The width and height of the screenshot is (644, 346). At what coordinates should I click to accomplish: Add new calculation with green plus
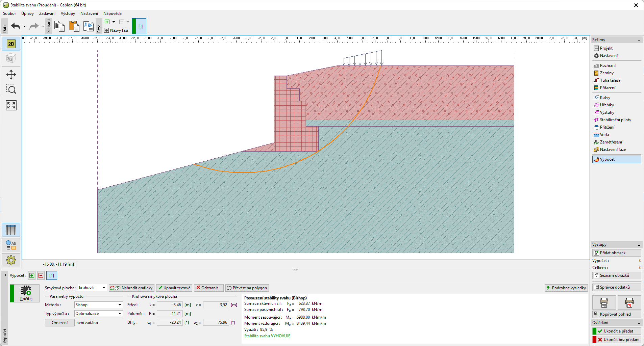point(32,275)
